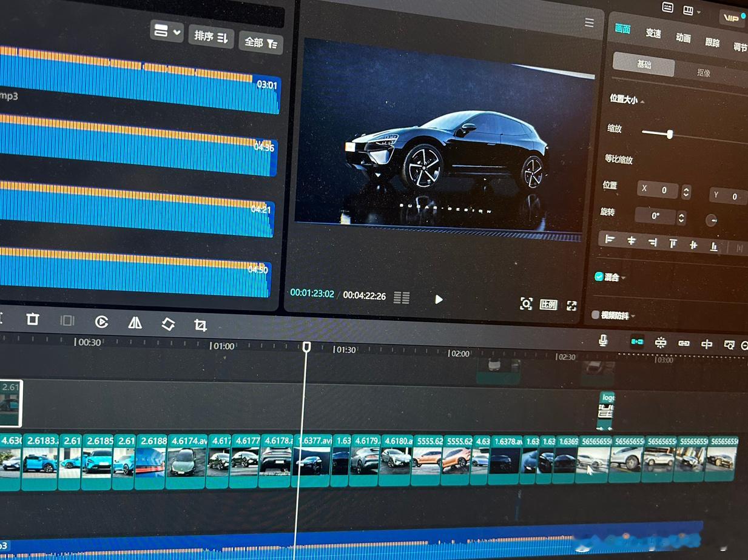Align horizontal center icon
The height and width of the screenshot is (560, 748).
click(632, 241)
